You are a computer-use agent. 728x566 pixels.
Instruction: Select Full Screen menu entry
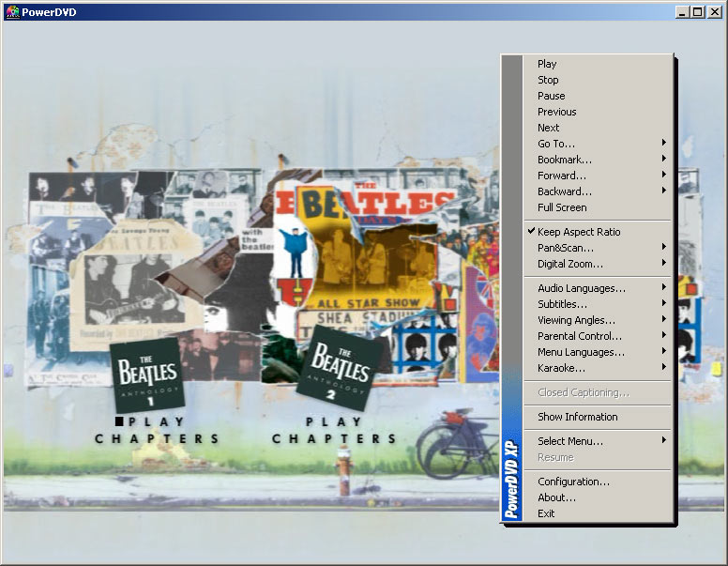click(x=598, y=207)
